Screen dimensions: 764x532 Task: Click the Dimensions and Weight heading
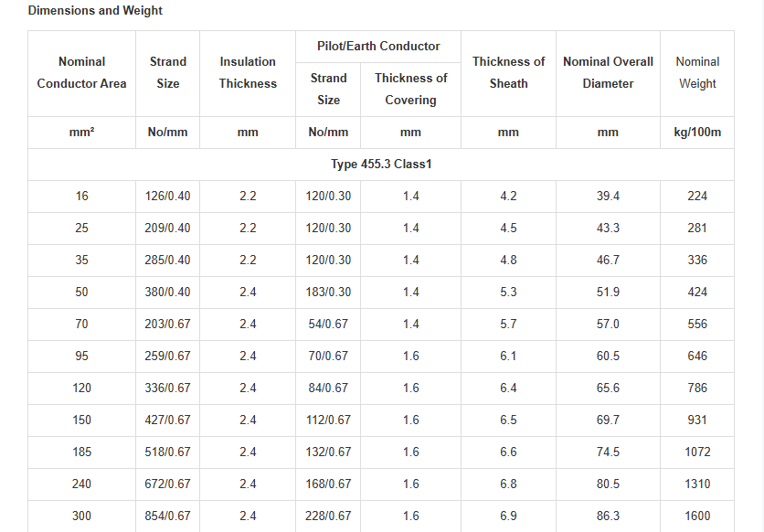point(95,11)
